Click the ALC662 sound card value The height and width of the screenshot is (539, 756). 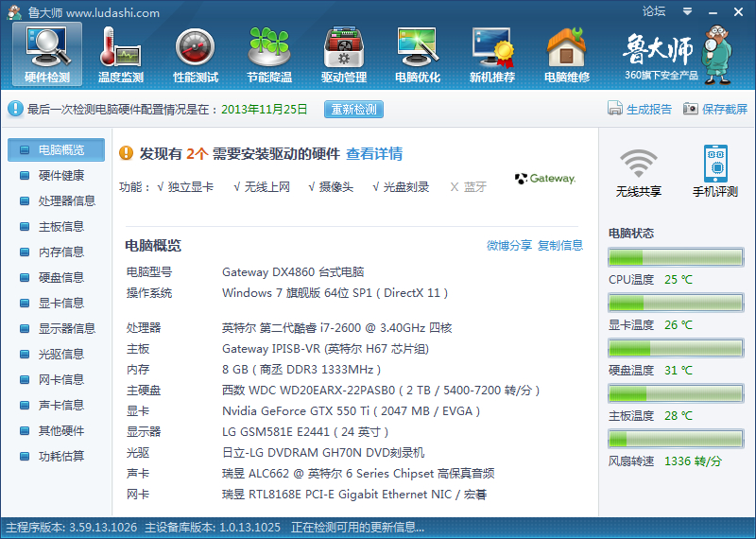pyautogui.click(x=358, y=474)
